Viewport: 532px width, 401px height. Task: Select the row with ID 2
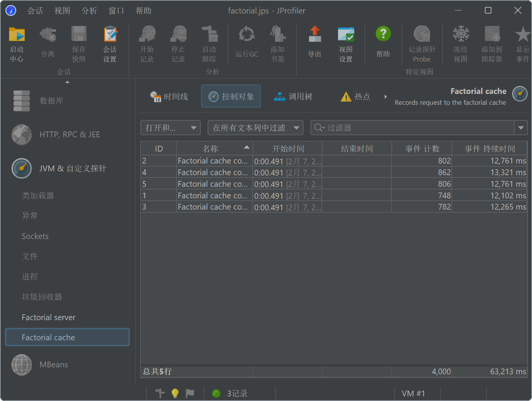(334, 161)
